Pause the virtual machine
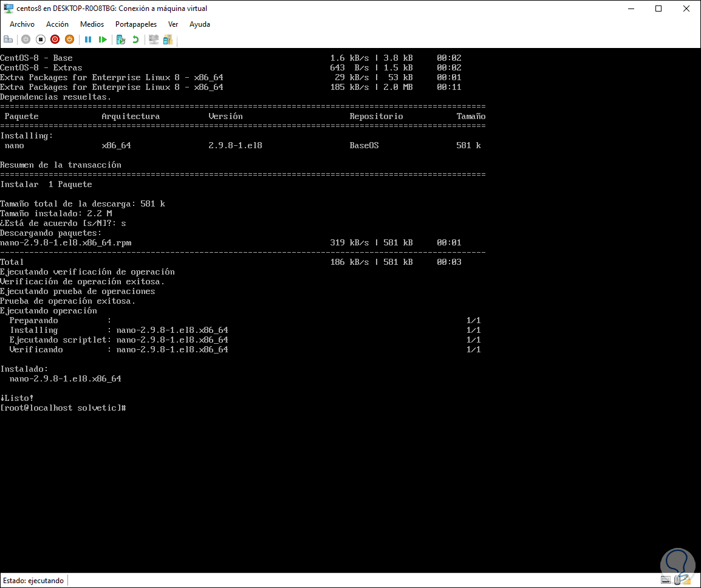The width and height of the screenshot is (701, 588). [x=88, y=39]
